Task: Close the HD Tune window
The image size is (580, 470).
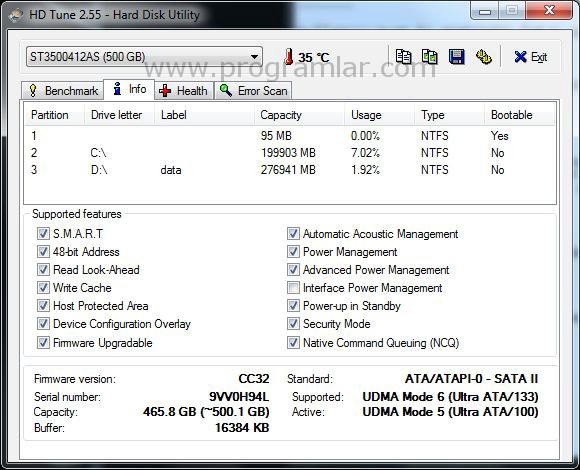Action: 549,10
